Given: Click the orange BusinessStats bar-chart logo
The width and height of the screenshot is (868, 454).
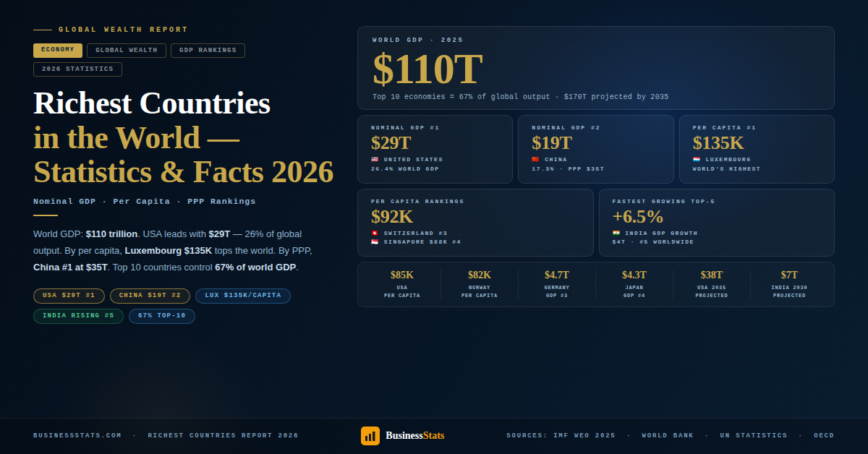Looking at the screenshot, I should 370,435.
